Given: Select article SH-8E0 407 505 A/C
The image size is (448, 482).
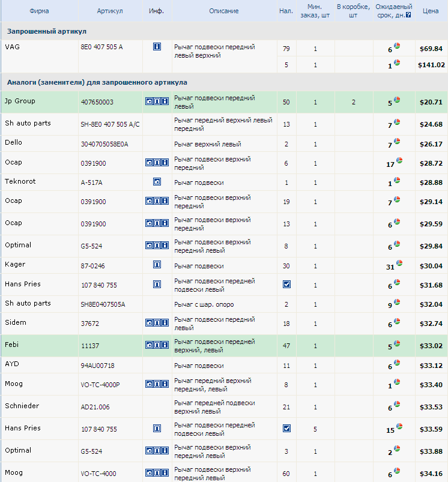Looking at the screenshot, I should point(110,124).
